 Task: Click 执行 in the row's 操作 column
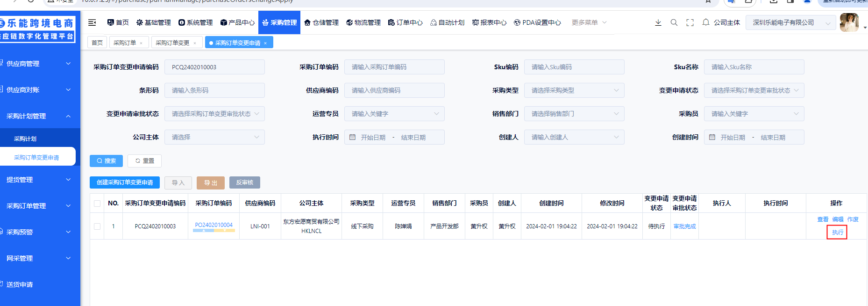(837, 233)
